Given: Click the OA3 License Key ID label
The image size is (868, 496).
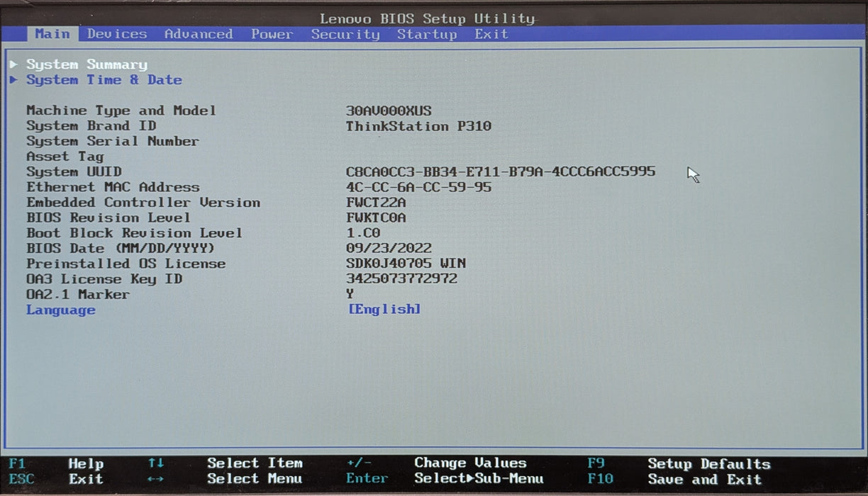Looking at the screenshot, I should [x=104, y=279].
